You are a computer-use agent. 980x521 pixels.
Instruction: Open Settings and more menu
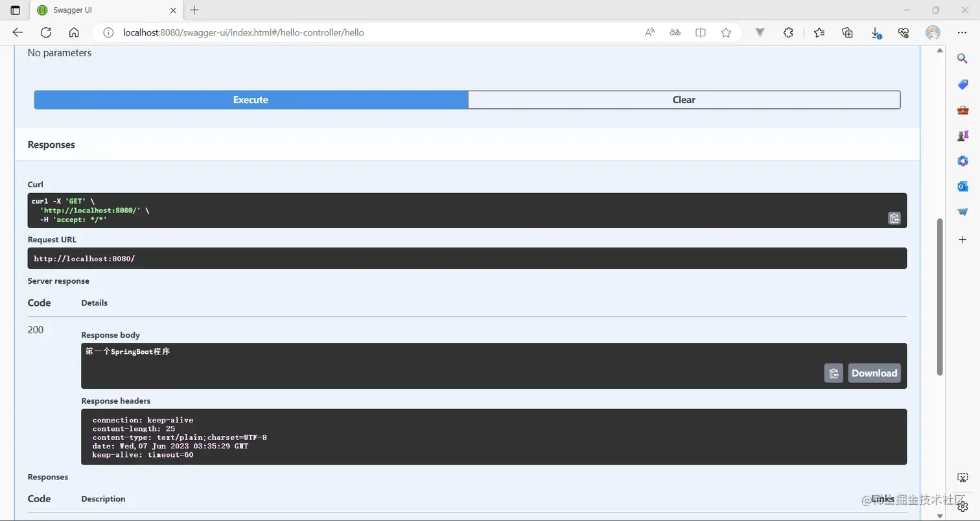(962, 32)
